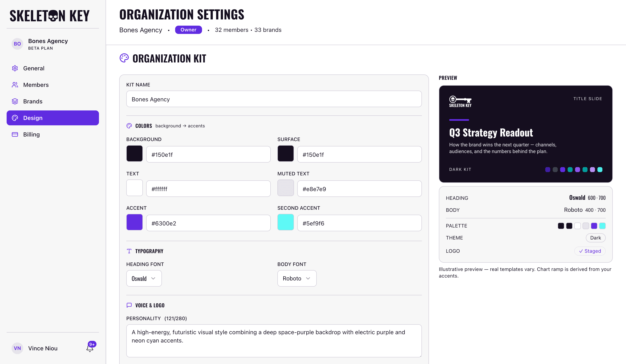The height and width of the screenshot is (364, 626).
Task: Click the Owner role badge
Action: pyautogui.click(x=188, y=30)
